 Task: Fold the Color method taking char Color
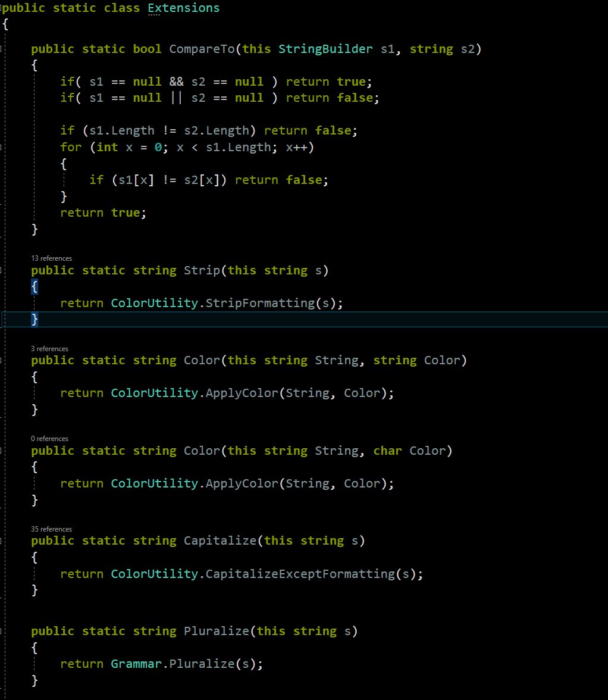coord(2,451)
